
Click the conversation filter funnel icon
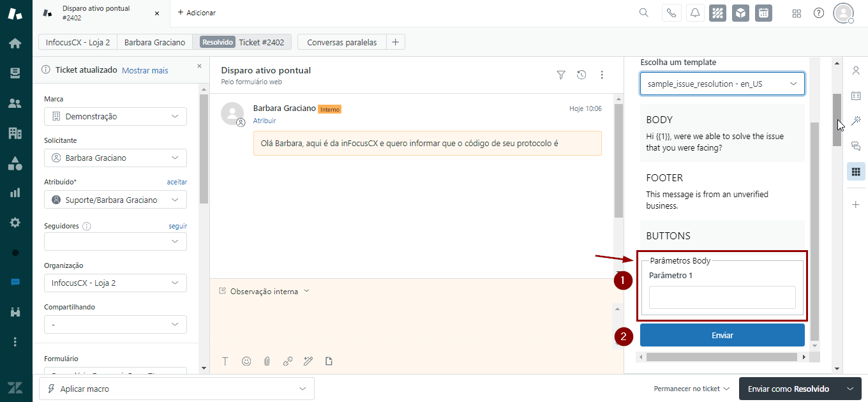[561, 75]
